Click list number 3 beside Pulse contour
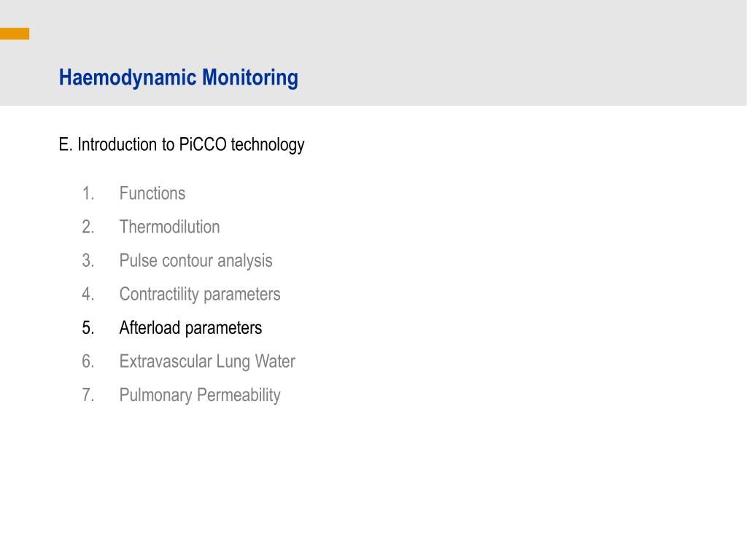Image resolution: width=747 pixels, height=560 pixels. (x=88, y=260)
